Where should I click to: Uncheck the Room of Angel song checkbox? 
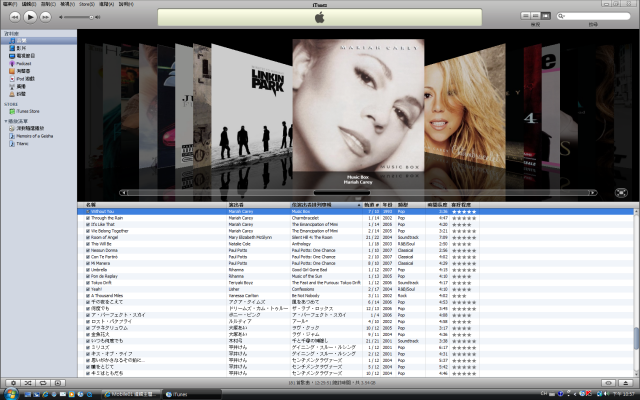coord(88,238)
